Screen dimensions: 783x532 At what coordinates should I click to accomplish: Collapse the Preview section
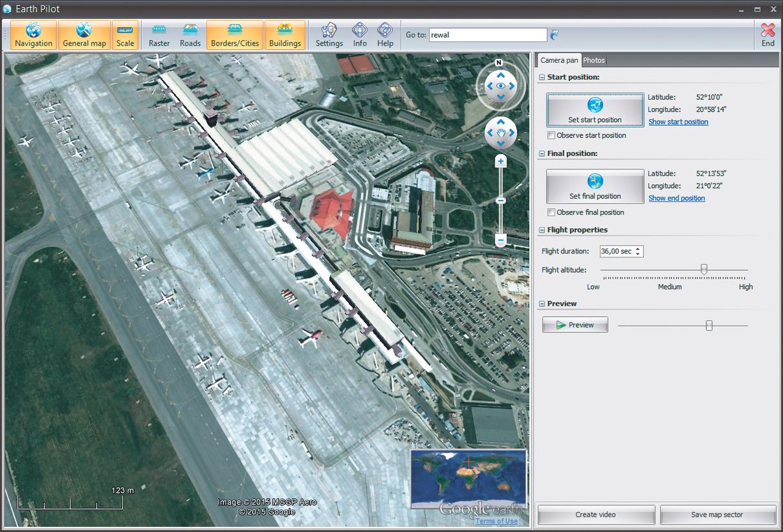click(x=541, y=304)
